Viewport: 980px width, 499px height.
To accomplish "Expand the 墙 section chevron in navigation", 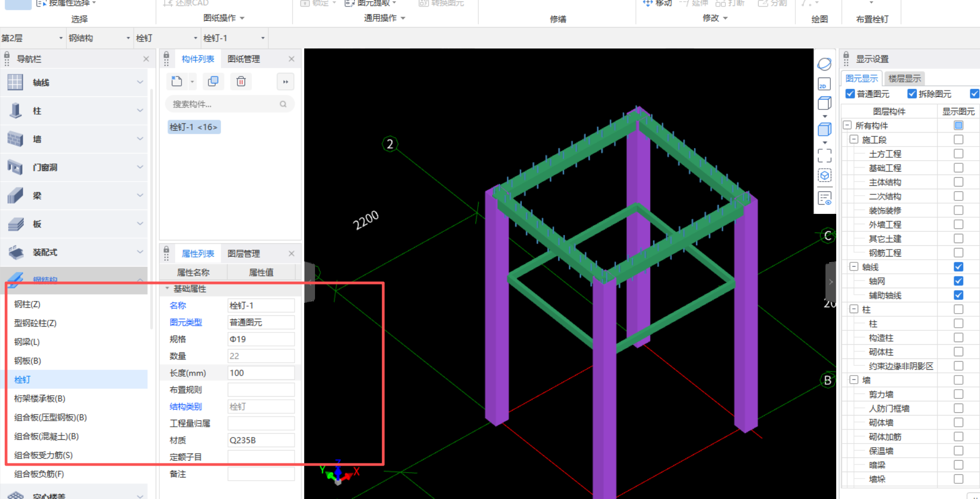I will coord(140,139).
